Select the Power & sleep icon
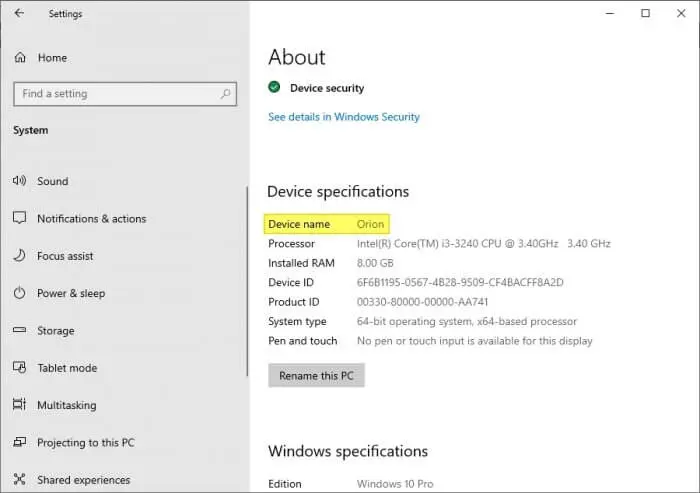 click(20, 293)
